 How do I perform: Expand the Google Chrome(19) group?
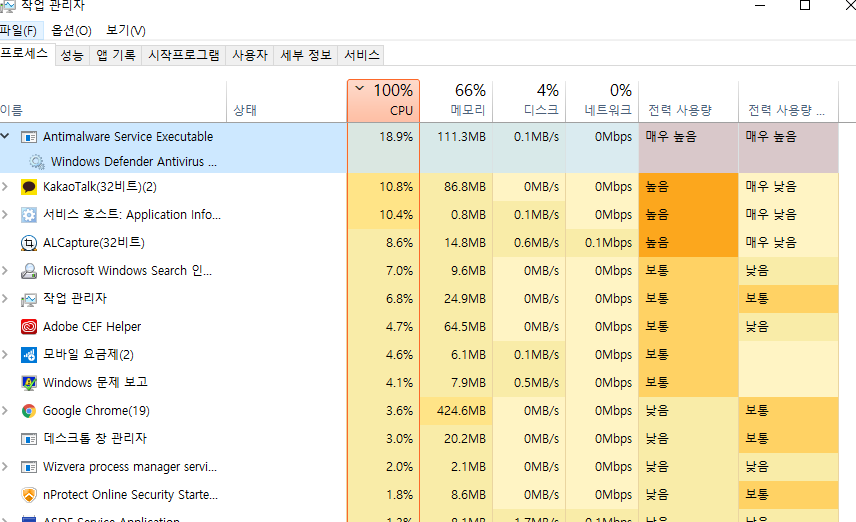point(5,411)
